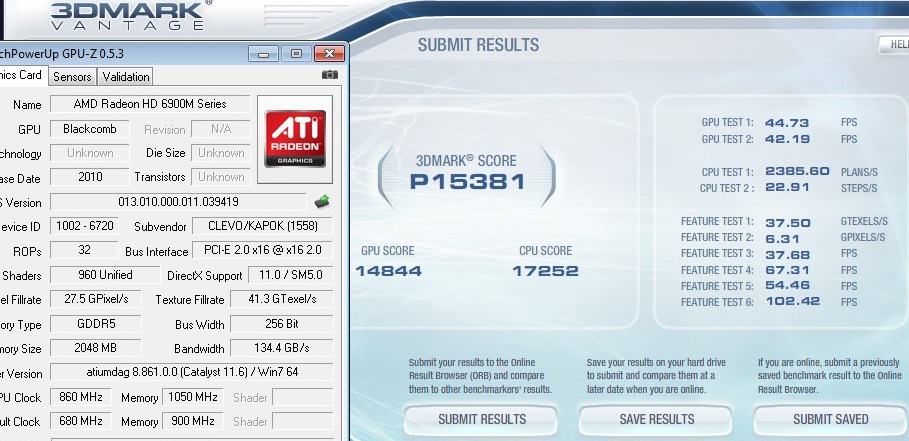Open 3DMark Vantage help button
The image size is (909, 441).
pos(895,45)
